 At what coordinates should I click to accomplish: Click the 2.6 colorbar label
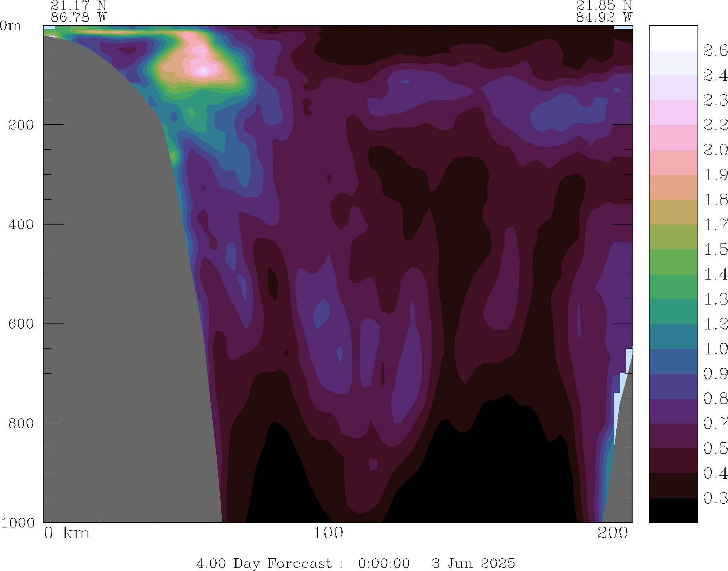[x=715, y=51]
